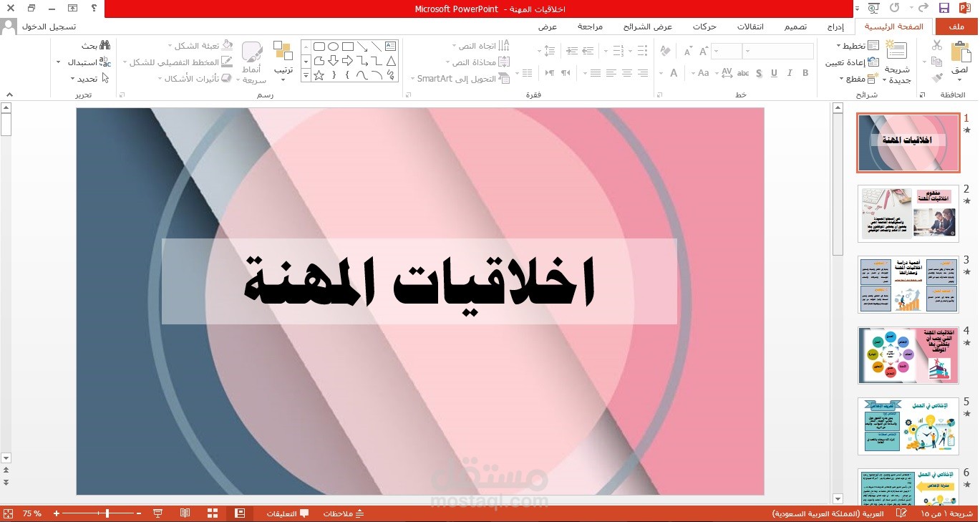Select the five-point Star shape

pyautogui.click(x=319, y=75)
